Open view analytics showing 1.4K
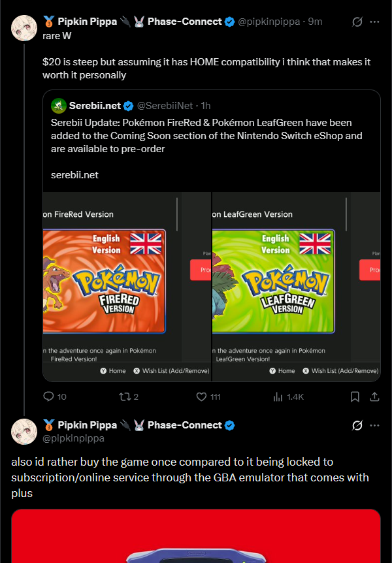 tap(278, 396)
